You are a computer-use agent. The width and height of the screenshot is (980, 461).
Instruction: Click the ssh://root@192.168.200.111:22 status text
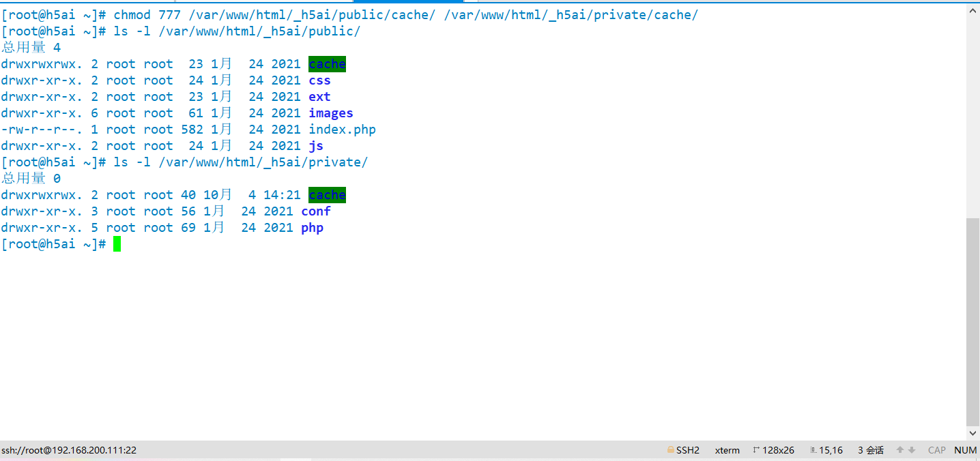click(x=69, y=450)
